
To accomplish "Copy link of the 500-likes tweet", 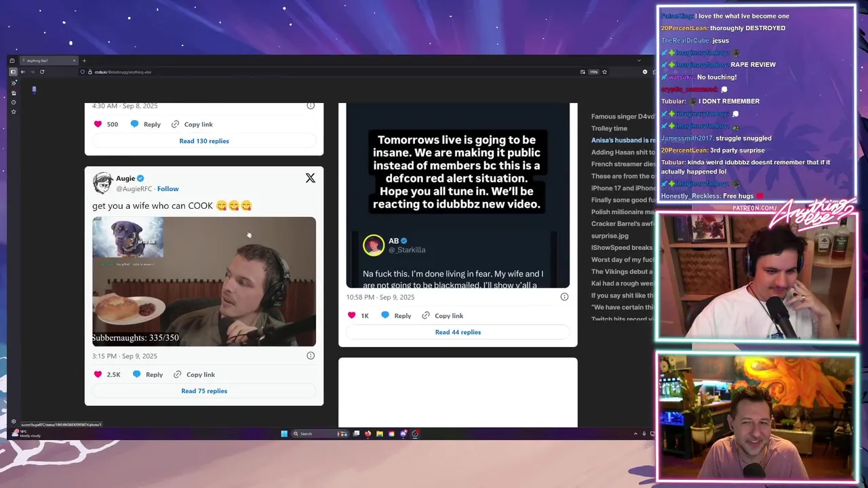I will (x=192, y=124).
